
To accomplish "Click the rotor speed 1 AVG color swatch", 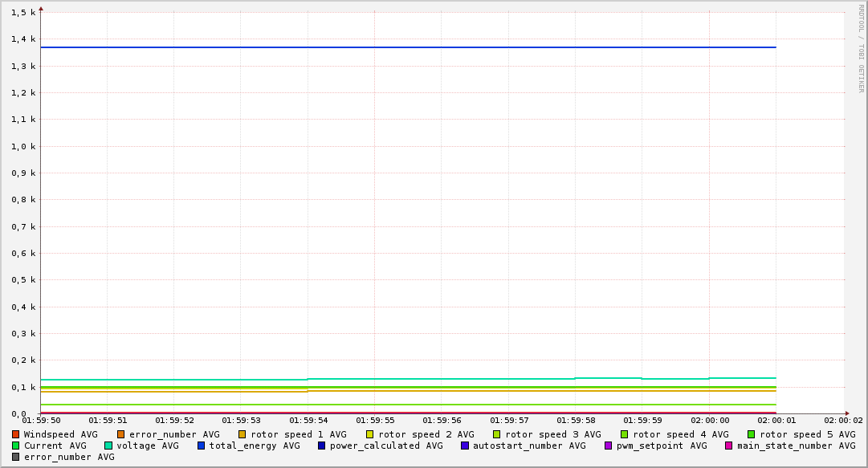I will (x=242, y=434).
